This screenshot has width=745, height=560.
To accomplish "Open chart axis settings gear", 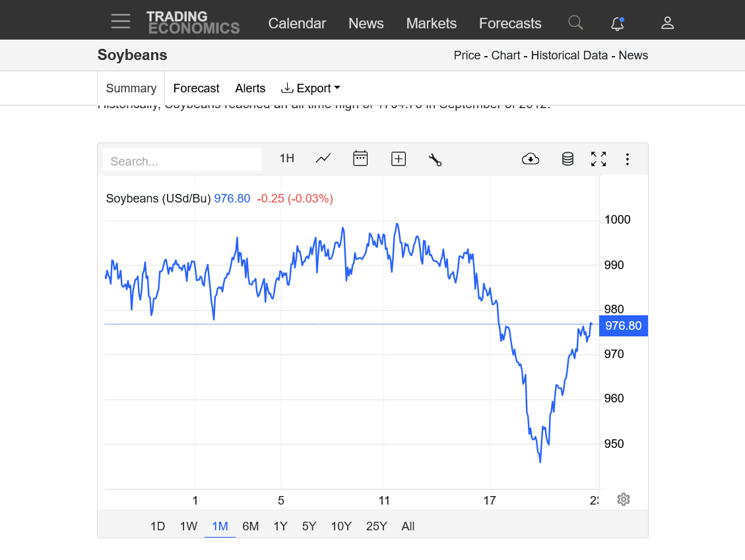I will point(624,499).
